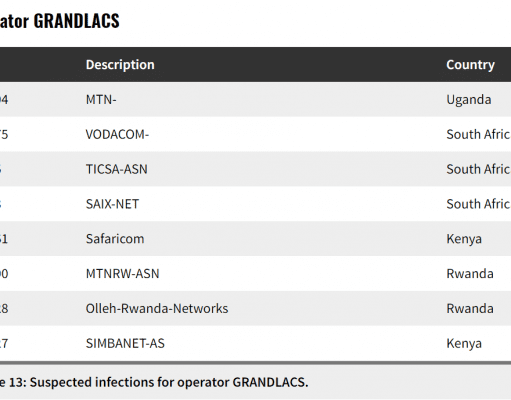Select the MTN- description cell
The image size is (511, 400).
101,100
